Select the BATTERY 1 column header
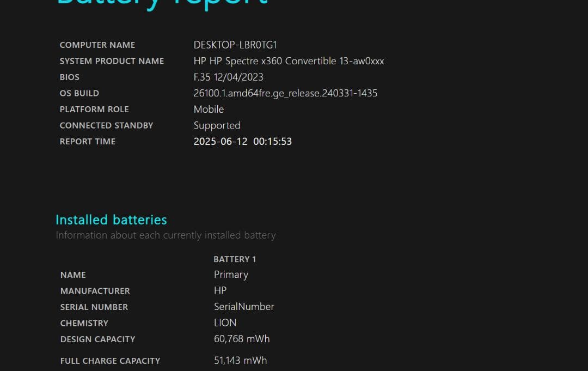588x371 pixels. pos(235,259)
